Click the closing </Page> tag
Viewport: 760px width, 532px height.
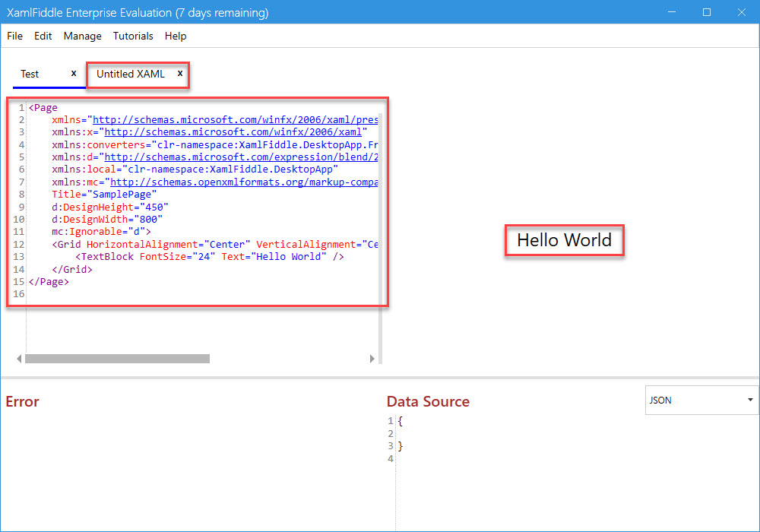pos(49,281)
